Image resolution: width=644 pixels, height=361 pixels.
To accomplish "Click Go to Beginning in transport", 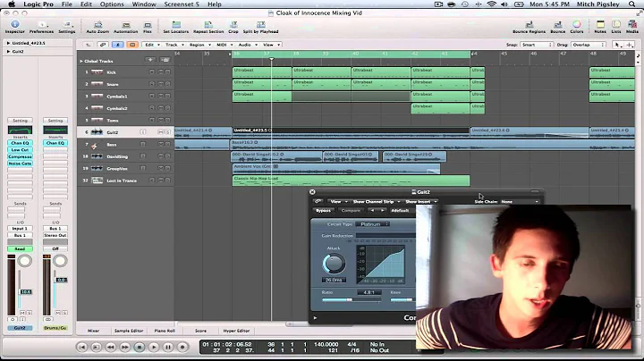I will tap(81, 347).
